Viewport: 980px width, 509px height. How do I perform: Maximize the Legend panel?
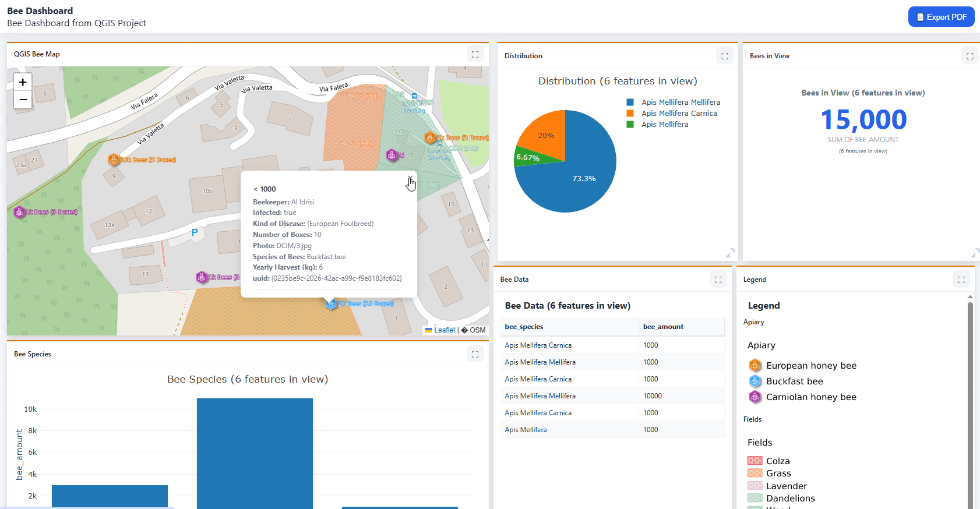(x=961, y=280)
